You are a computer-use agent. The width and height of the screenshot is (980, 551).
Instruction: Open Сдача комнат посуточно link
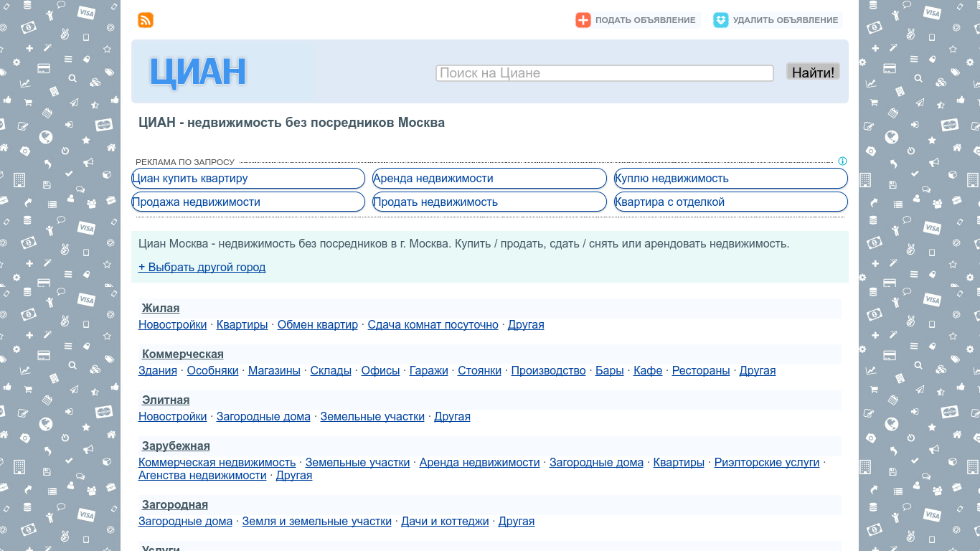click(x=433, y=325)
